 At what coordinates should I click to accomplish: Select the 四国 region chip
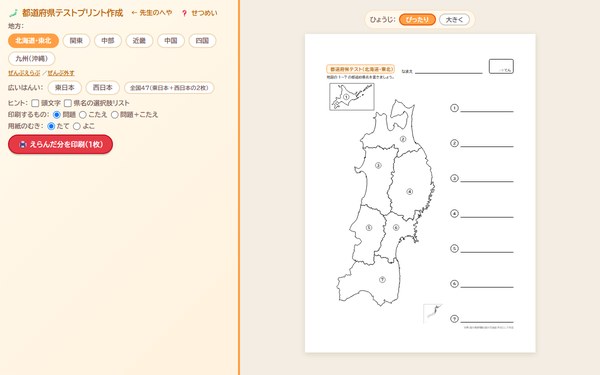pos(202,41)
